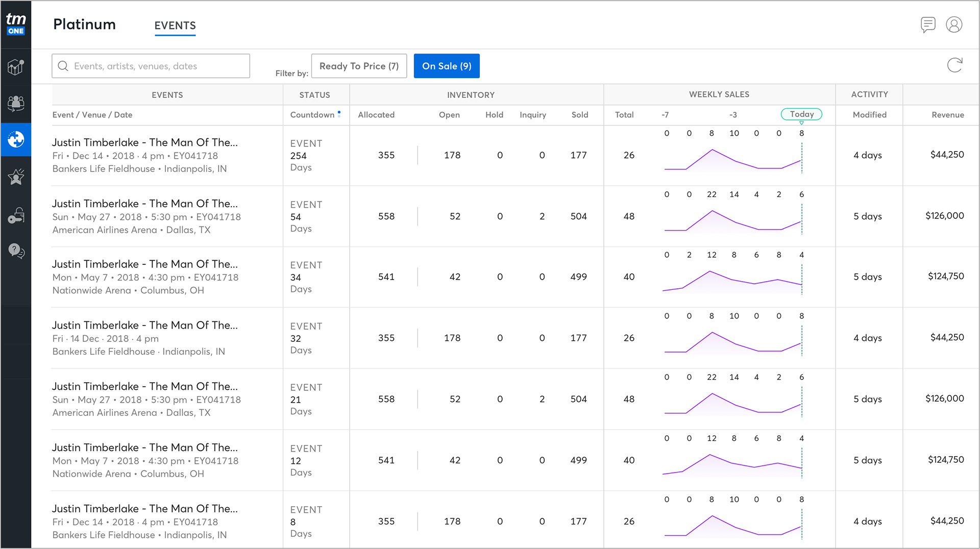Click the tm ONE logo
This screenshot has height=549, width=980.
tap(16, 24)
